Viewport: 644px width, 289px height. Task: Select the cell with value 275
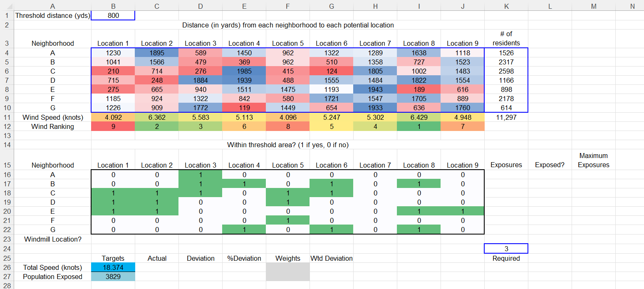click(113, 89)
